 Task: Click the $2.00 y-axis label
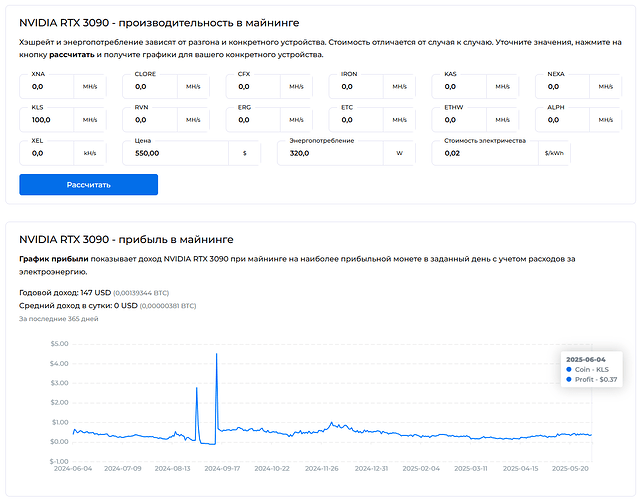tap(59, 402)
